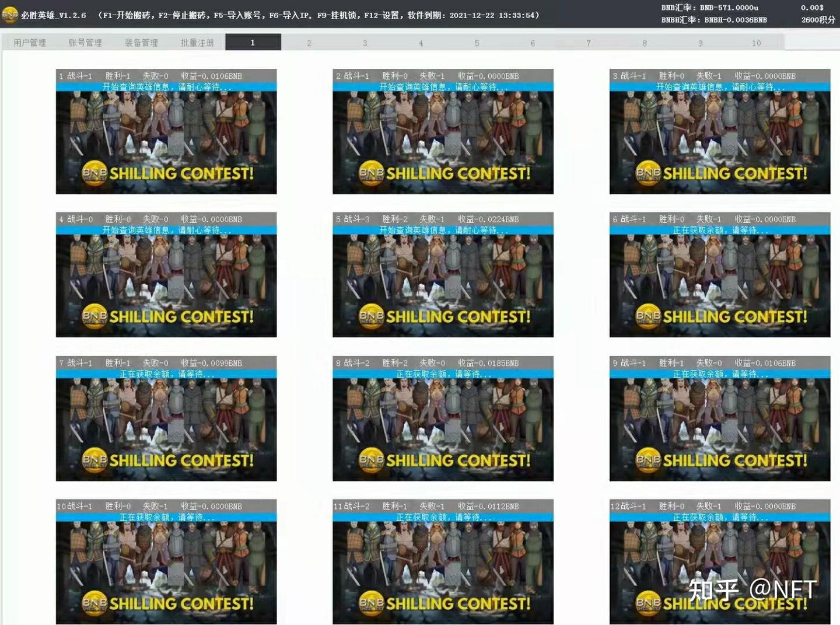Click the BNB coin icon in game window 9
Viewport: 840px width, 625px height.
(x=648, y=460)
